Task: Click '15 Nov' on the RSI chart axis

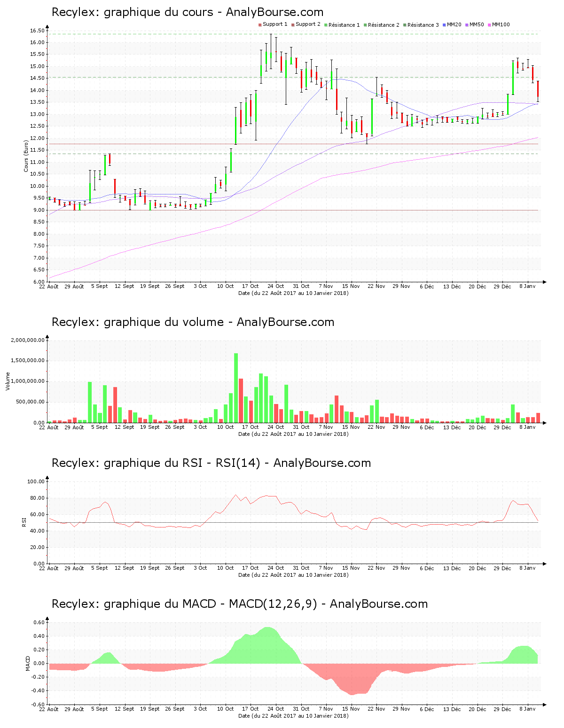Action: coord(351,568)
